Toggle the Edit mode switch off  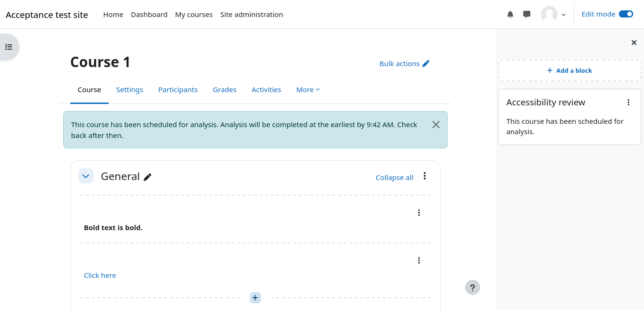(x=626, y=14)
